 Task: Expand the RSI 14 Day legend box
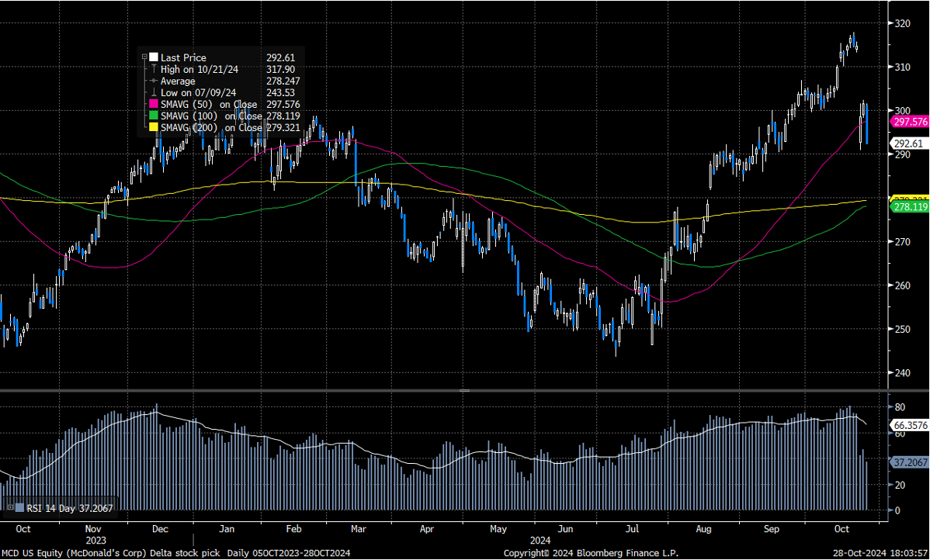click(x=10, y=506)
